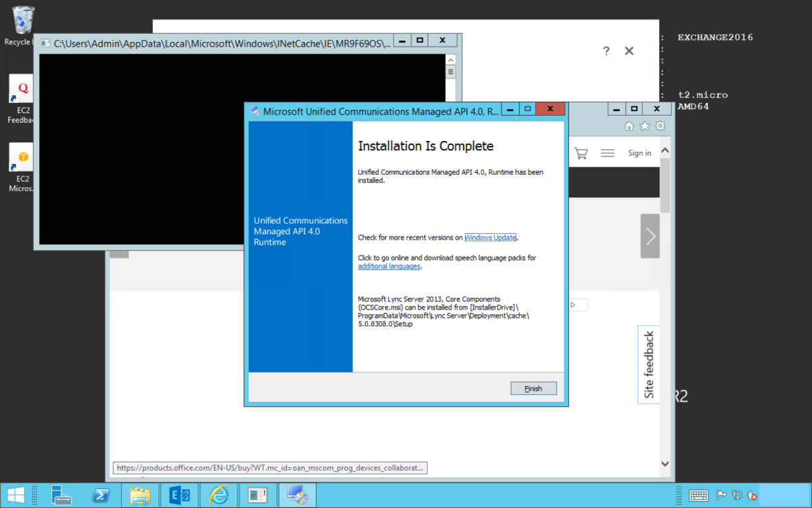Image resolution: width=812 pixels, height=508 pixels.
Task: Click the Finish button in the installer
Action: coord(533,388)
